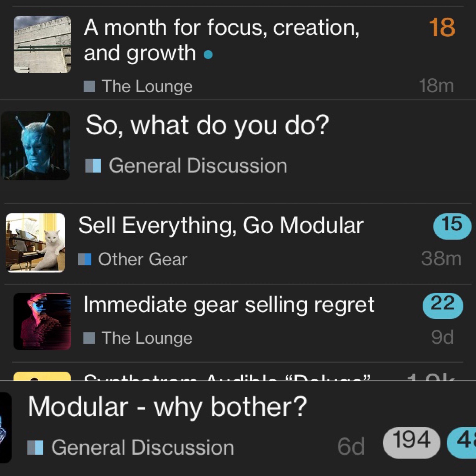This screenshot has width=476, height=476.
Task: Open the castle wall avatar thumbnail
Action: click(x=42, y=44)
